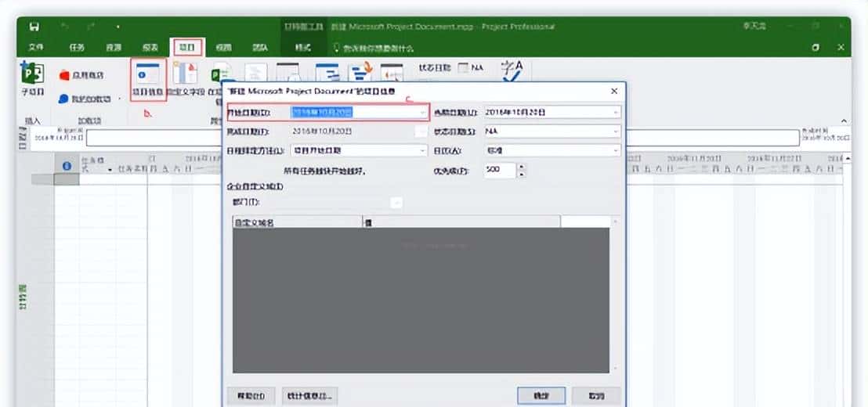Switch to the 资源 Resource tab

[x=114, y=48]
